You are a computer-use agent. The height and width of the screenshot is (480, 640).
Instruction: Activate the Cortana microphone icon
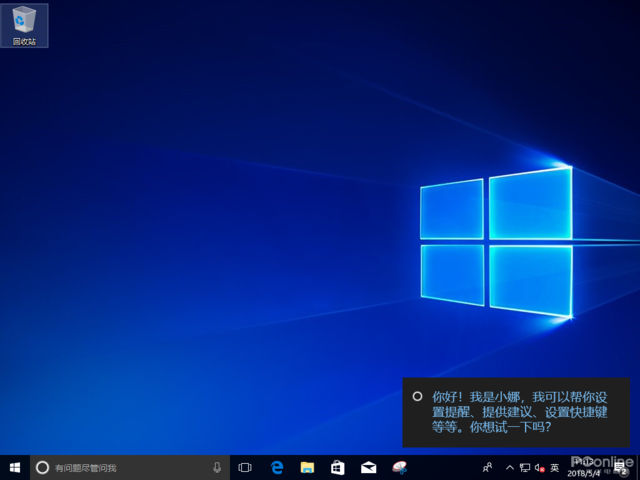(x=217, y=467)
